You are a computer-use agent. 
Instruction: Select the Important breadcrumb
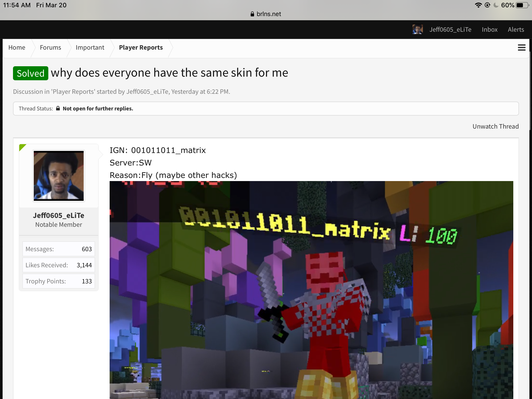click(x=90, y=48)
